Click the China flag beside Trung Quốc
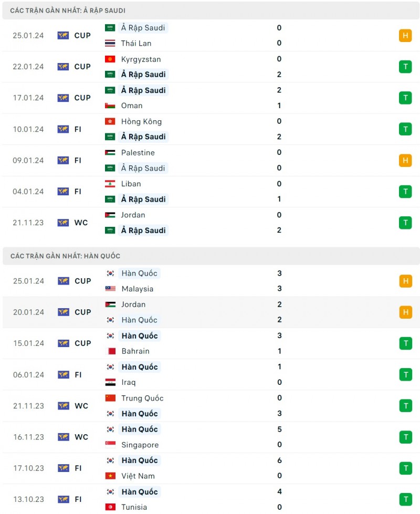 point(110,398)
